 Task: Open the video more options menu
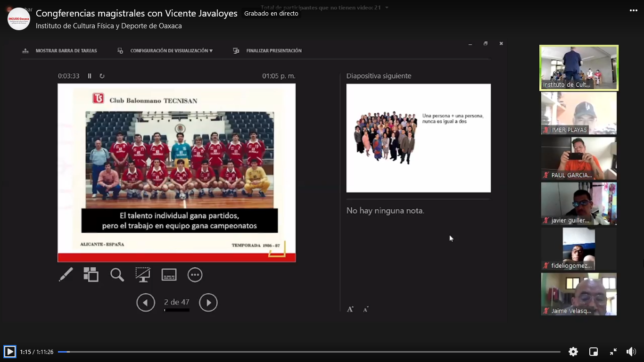[x=633, y=10]
